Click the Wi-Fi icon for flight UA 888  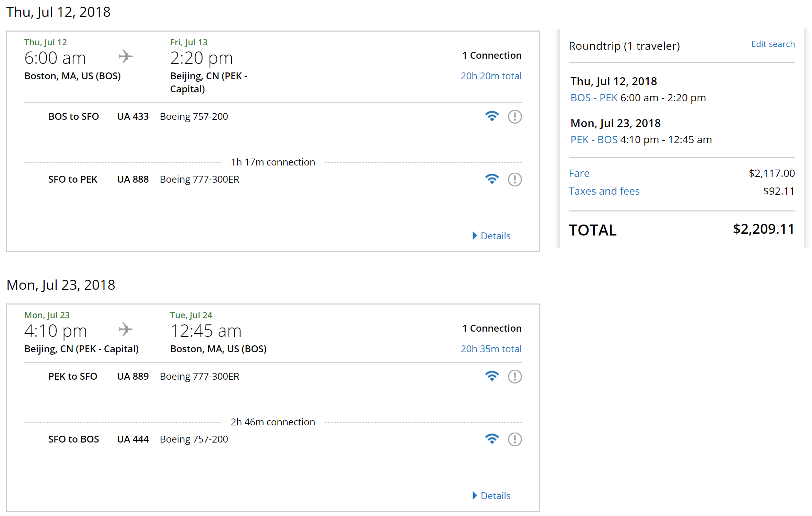[491, 179]
